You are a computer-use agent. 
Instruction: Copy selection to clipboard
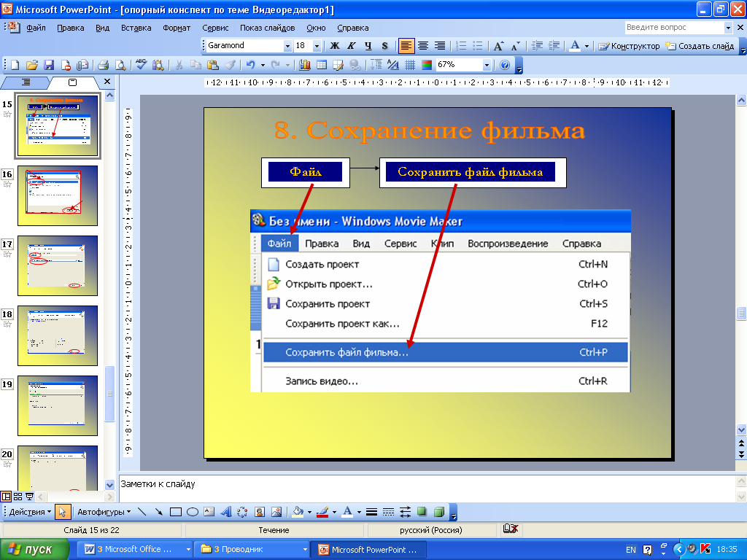[x=196, y=65]
